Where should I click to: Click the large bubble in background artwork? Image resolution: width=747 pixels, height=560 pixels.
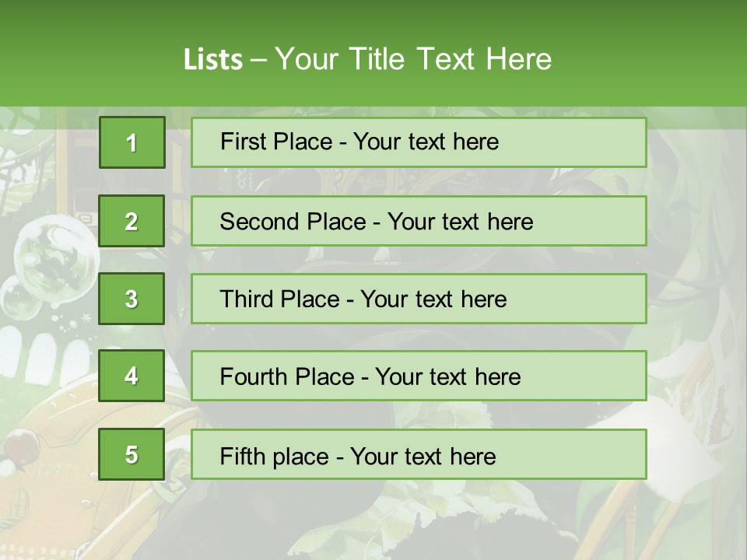[x=56, y=260]
